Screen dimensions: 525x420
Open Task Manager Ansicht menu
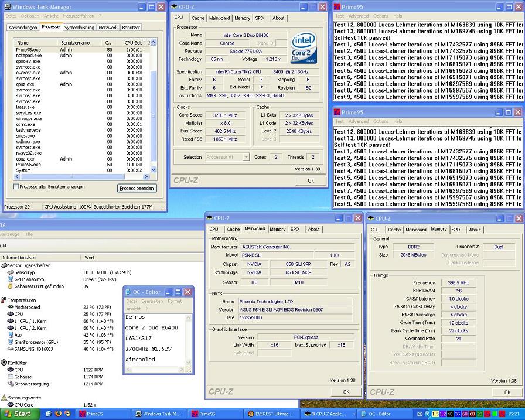(x=51, y=16)
